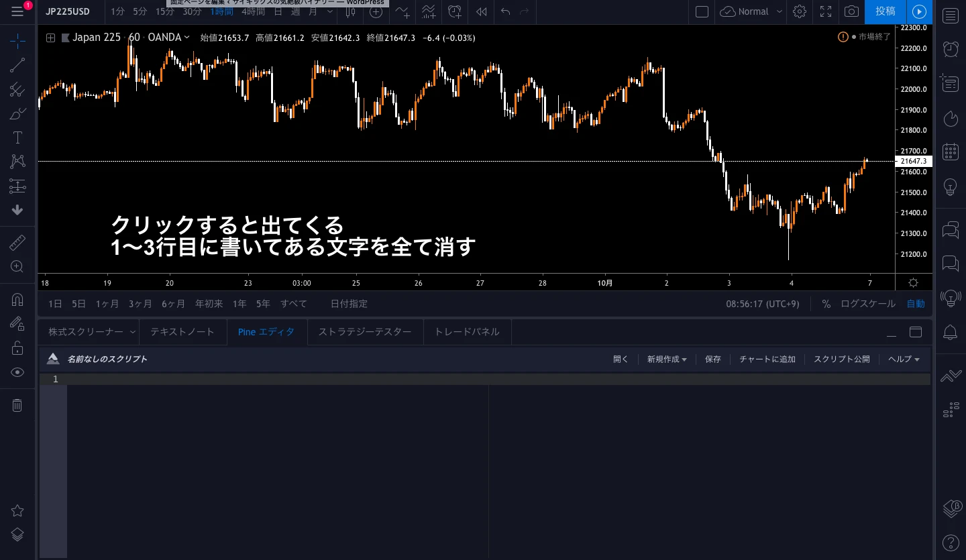This screenshot has width=966, height=560.
Task: Open the measure (ruler) tool
Action: [17, 242]
